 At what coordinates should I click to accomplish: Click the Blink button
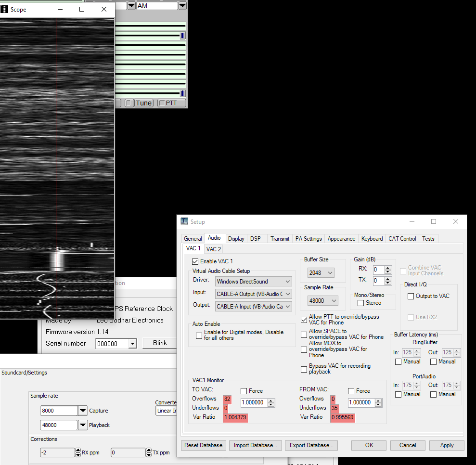click(x=160, y=343)
